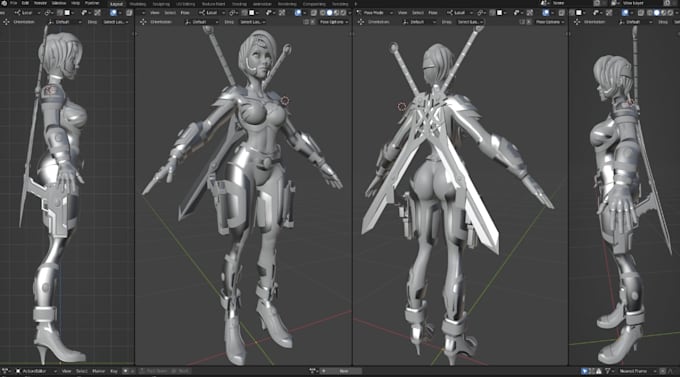Screen dimensions: 680x377
Task: Click the Stash button
Action: (x=180, y=371)
